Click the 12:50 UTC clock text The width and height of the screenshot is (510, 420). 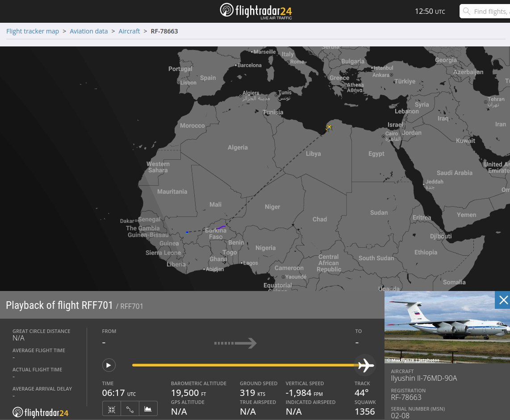(430, 11)
